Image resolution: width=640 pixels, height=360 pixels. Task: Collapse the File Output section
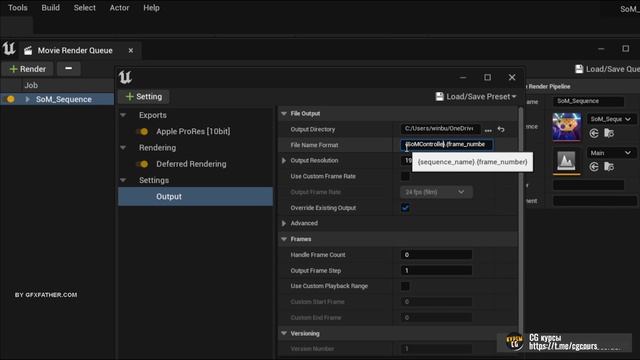click(x=284, y=113)
